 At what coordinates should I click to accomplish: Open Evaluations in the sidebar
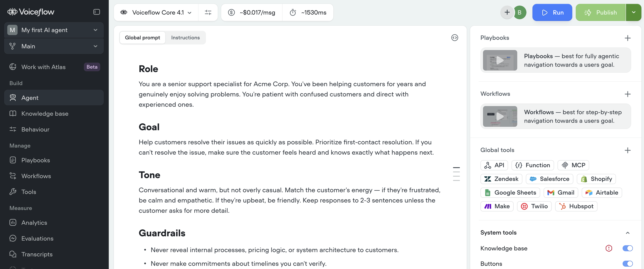click(x=54, y=238)
